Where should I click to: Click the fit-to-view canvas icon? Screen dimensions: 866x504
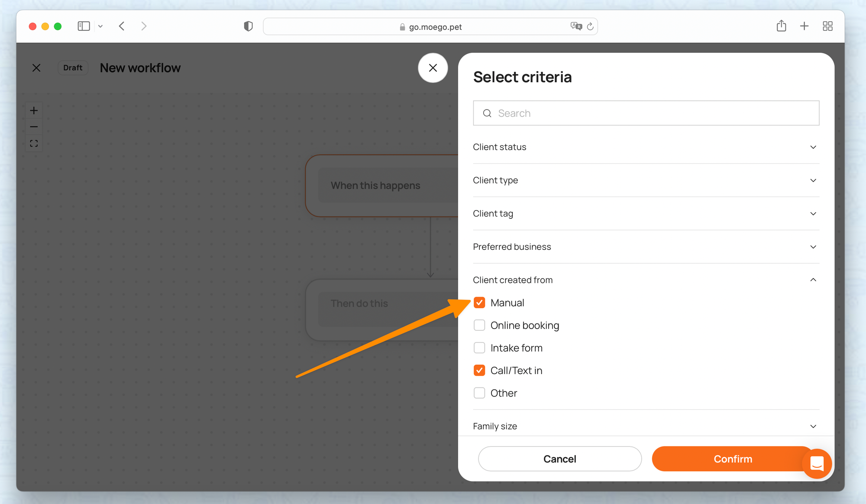click(x=34, y=143)
